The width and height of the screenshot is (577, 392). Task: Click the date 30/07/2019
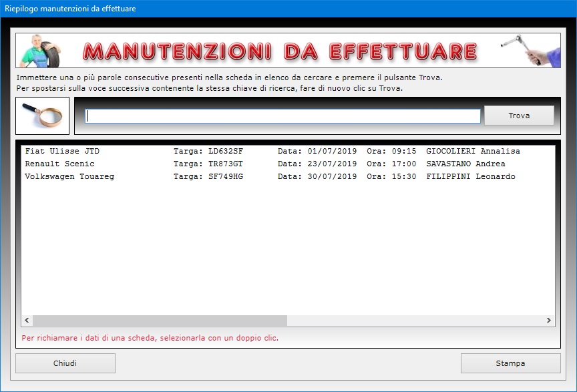pos(333,177)
